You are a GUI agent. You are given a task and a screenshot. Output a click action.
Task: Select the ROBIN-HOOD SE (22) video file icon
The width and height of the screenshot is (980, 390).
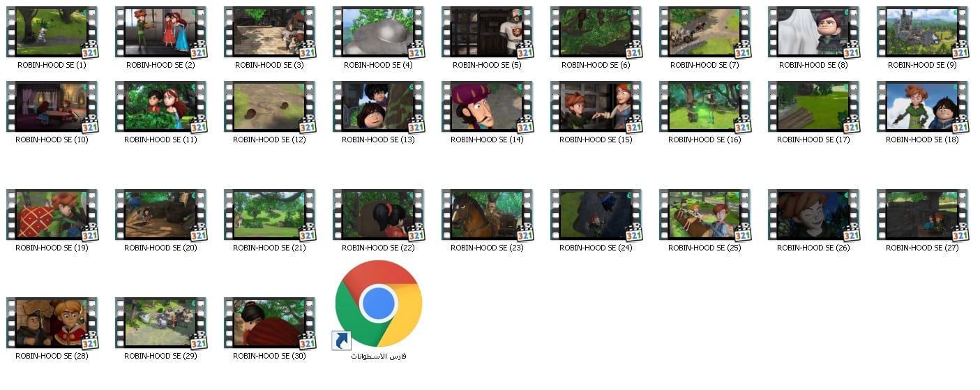(378, 215)
